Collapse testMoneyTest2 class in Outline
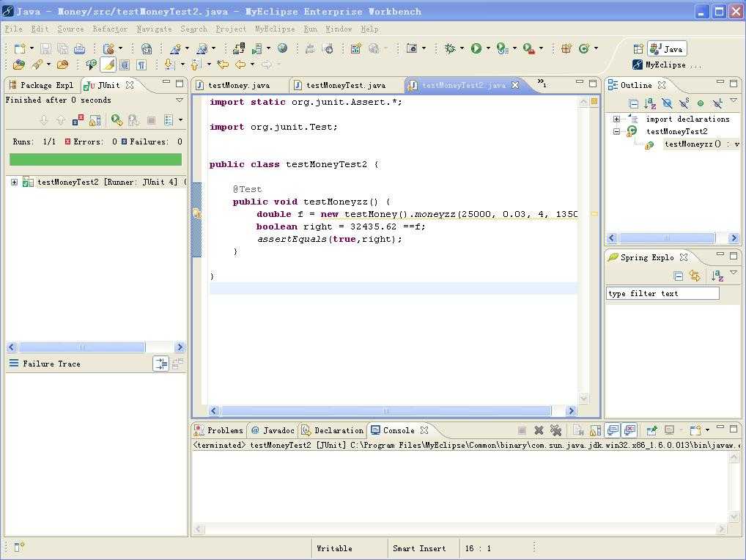 (616, 131)
